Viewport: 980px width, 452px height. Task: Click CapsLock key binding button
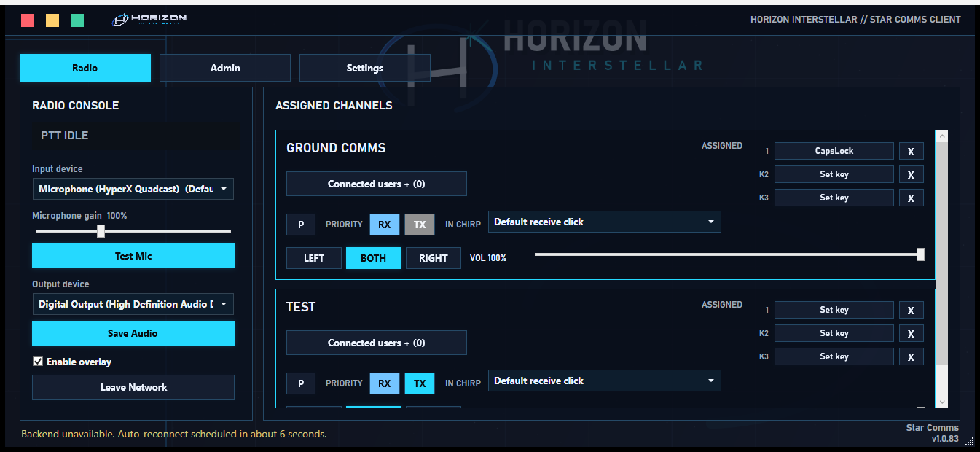(x=834, y=151)
